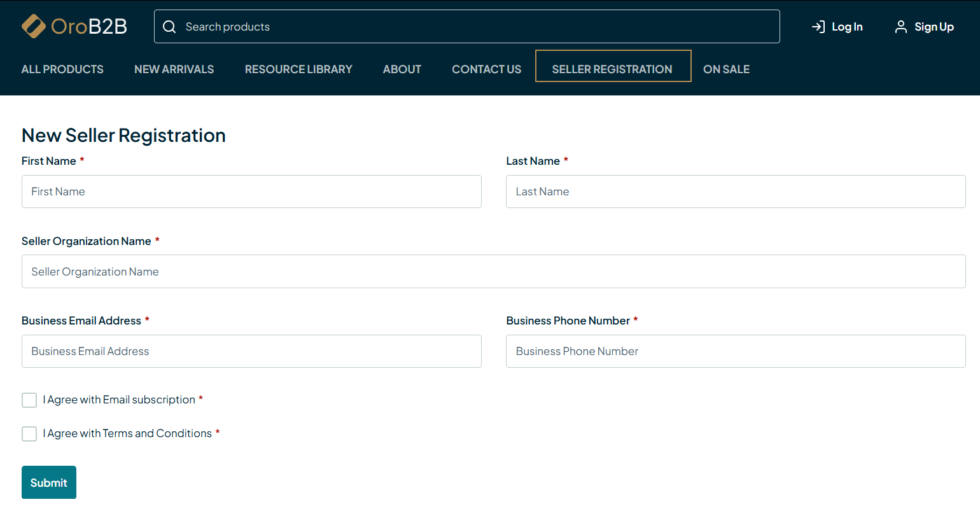Enable the Email subscription checkbox
Image resolution: width=980 pixels, height=509 pixels.
point(29,400)
